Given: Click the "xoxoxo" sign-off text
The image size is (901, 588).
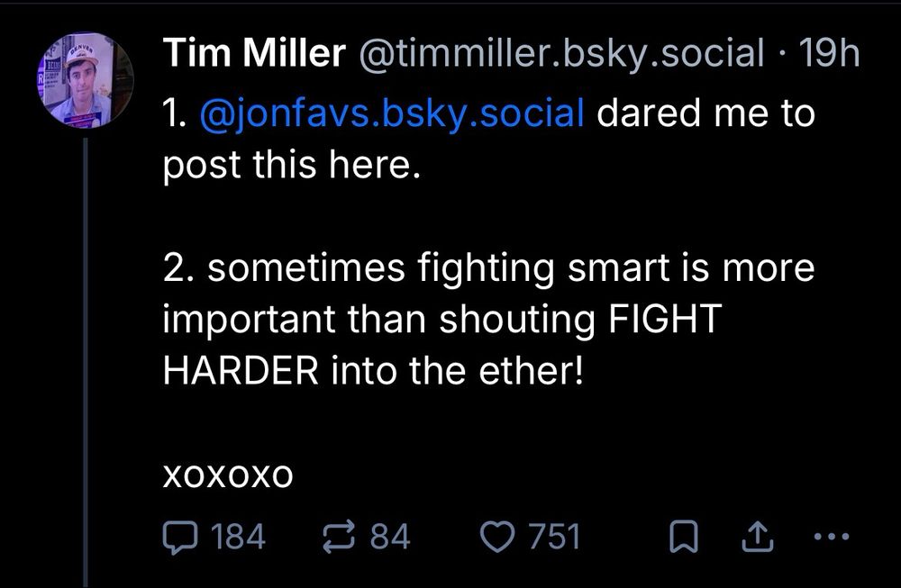Looking at the screenshot, I should coord(228,475).
